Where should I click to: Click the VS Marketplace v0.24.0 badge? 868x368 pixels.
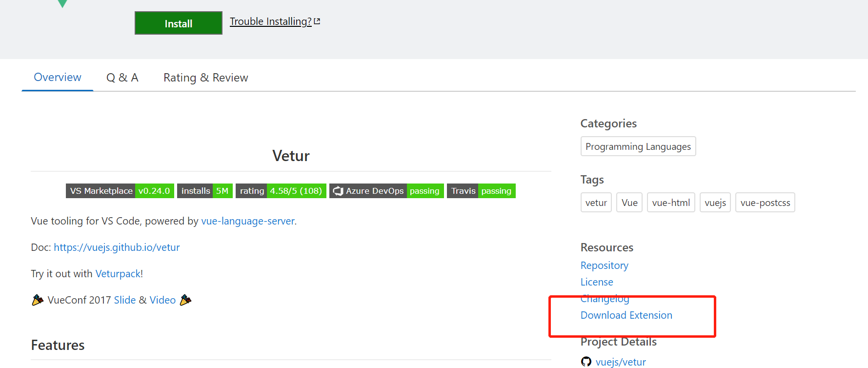120,191
